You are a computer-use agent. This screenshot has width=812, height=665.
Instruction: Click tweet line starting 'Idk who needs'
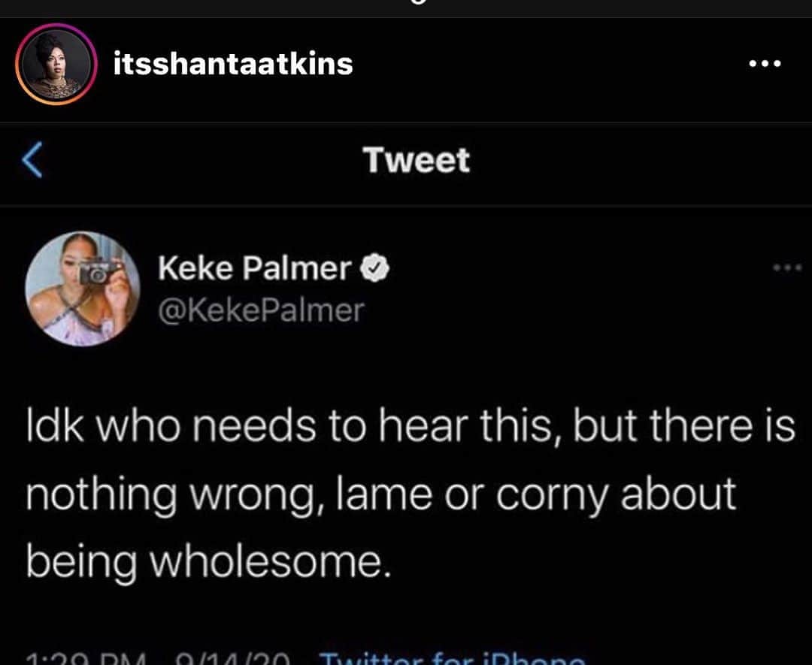point(411,426)
